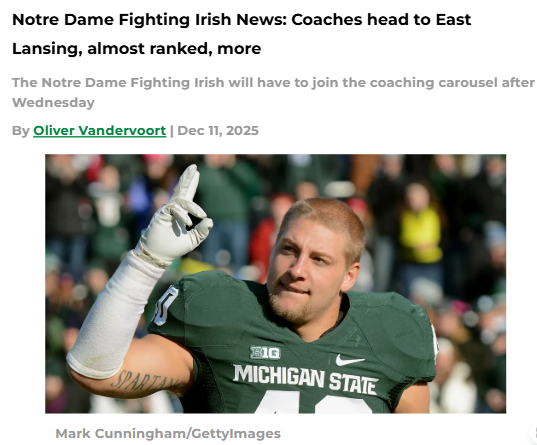Click the "By" label before author name
The width and height of the screenshot is (537, 445).
point(21,131)
